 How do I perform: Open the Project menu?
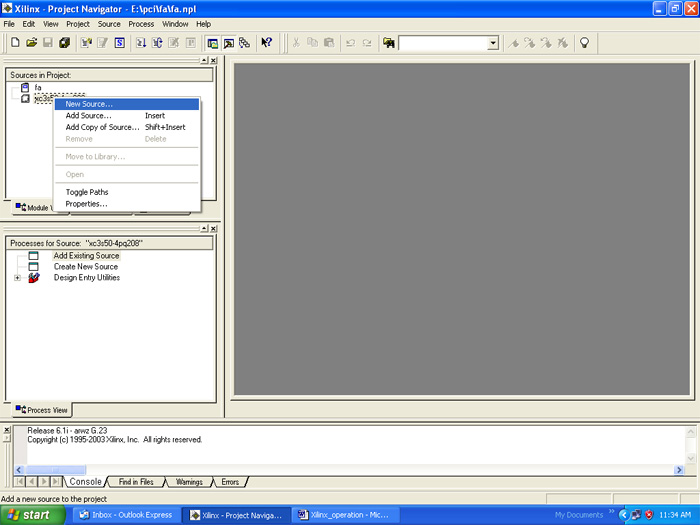coord(78,24)
